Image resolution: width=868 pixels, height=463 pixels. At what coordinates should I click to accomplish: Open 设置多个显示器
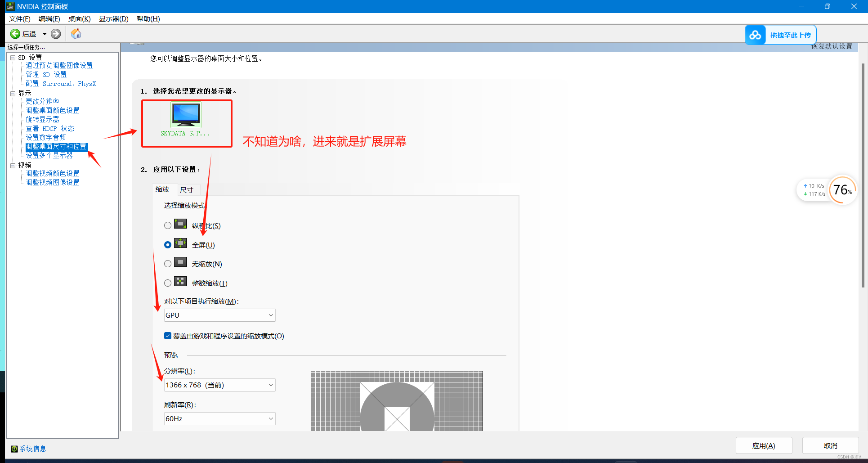click(49, 156)
